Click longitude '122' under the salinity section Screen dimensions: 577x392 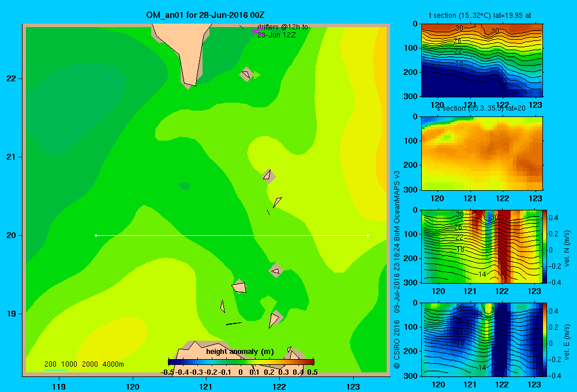pos(503,198)
